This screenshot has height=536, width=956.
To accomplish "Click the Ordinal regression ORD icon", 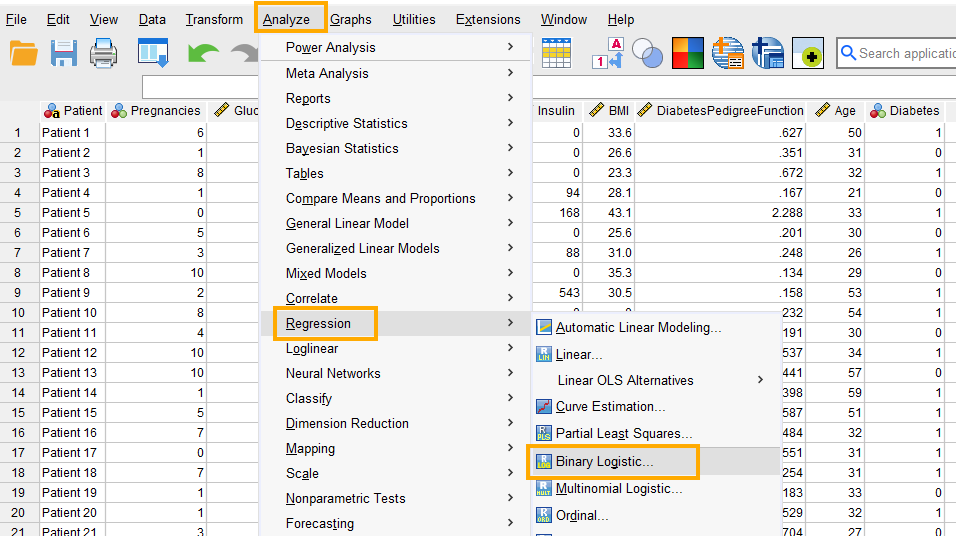I will (544, 515).
